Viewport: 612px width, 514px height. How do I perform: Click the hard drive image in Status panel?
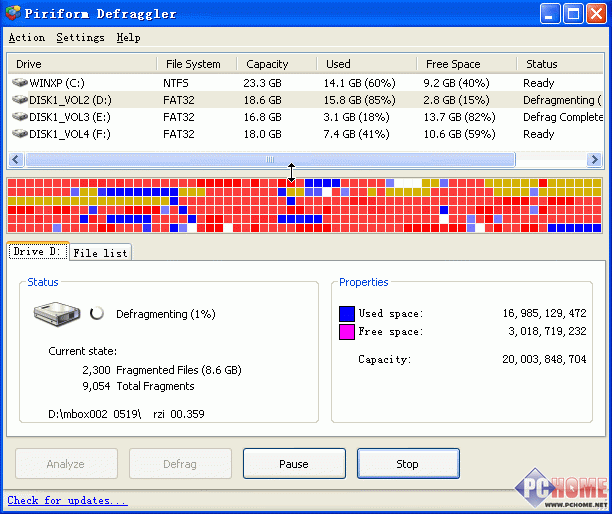point(57,313)
